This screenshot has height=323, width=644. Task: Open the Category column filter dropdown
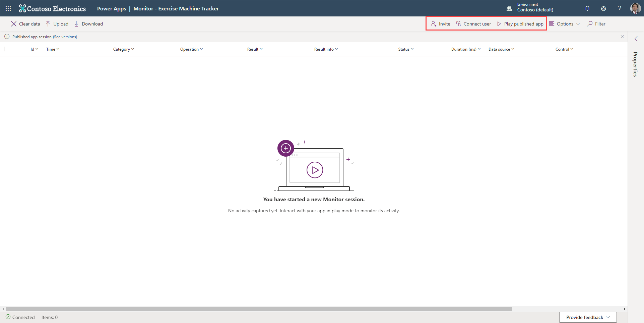(133, 49)
